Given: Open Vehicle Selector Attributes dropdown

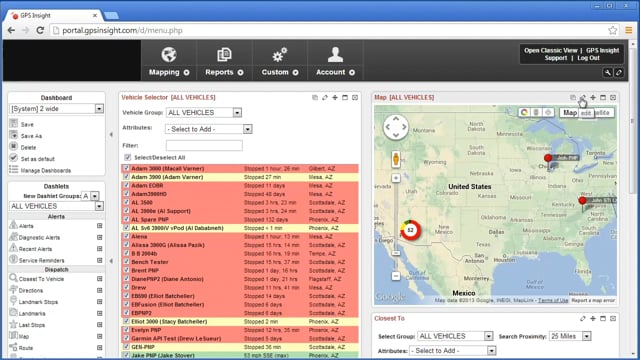Looking at the screenshot, I should pos(247,129).
